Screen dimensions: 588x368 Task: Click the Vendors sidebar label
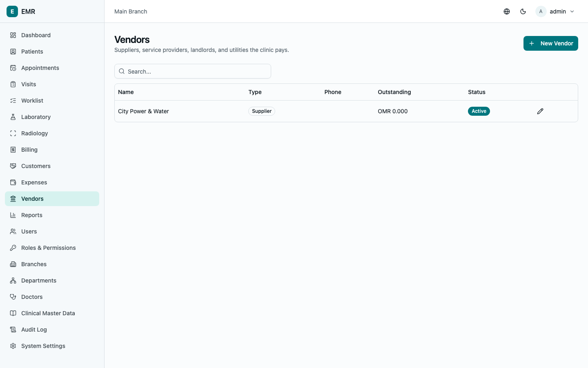(x=32, y=199)
